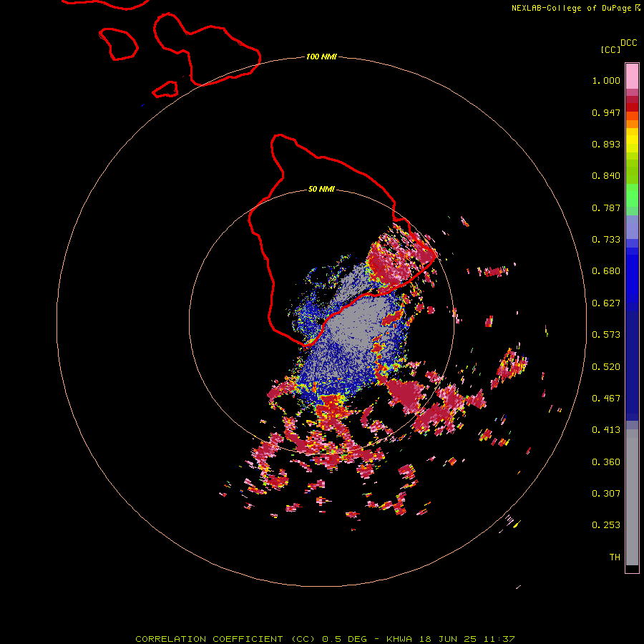Click the 0.733 scale value
This screenshot has height=644, width=644.
pos(606,240)
